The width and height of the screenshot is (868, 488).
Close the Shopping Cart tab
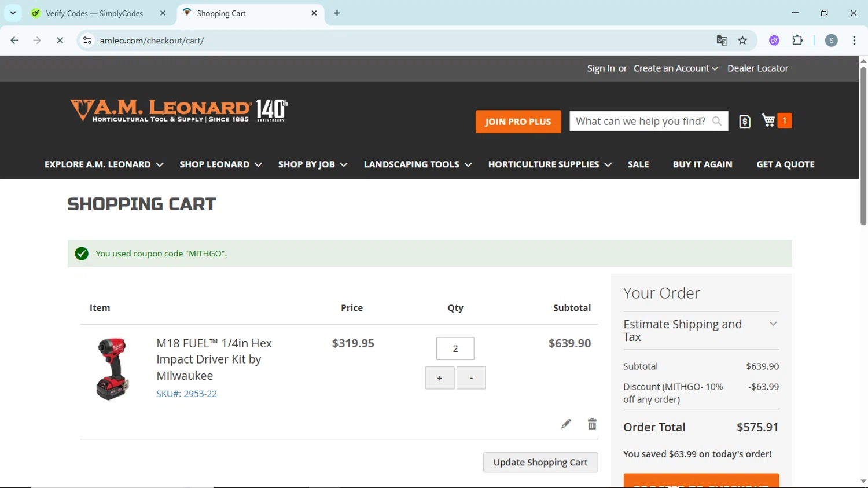[314, 13]
